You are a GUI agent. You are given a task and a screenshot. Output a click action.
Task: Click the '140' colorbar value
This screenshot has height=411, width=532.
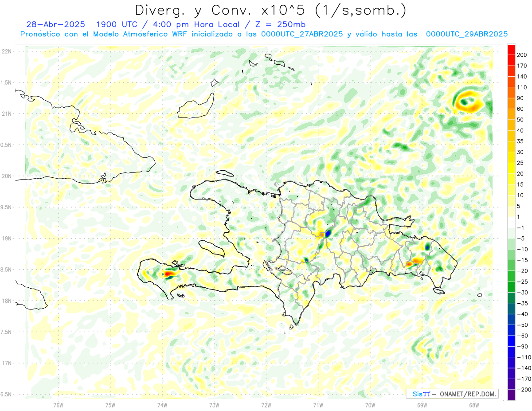pyautogui.click(x=523, y=77)
